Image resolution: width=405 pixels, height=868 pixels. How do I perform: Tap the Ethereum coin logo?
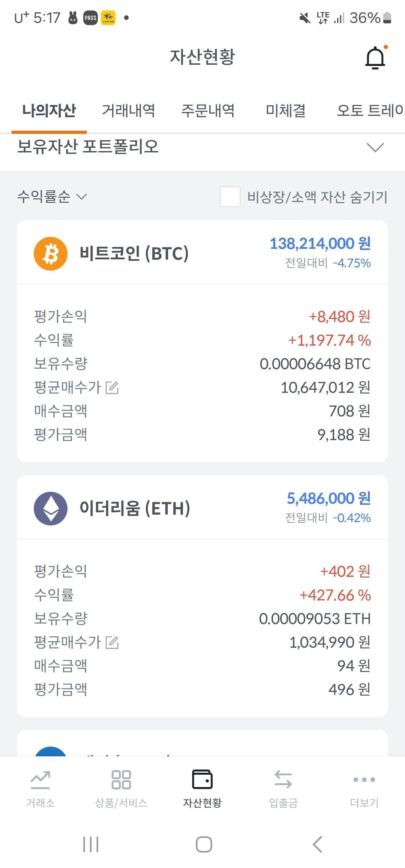point(51,508)
